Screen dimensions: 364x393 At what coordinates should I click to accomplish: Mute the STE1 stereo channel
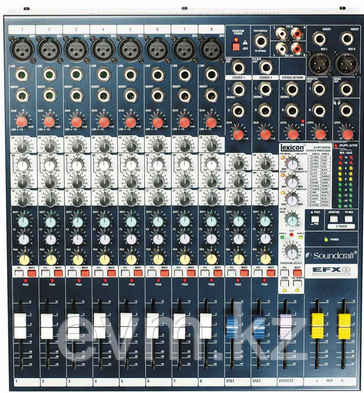244,274
